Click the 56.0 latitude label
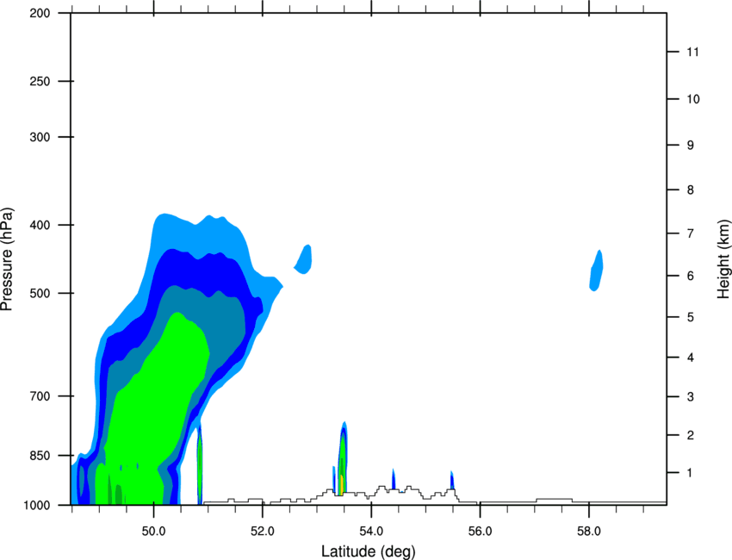Viewport: 732px width, 560px height. click(x=480, y=531)
